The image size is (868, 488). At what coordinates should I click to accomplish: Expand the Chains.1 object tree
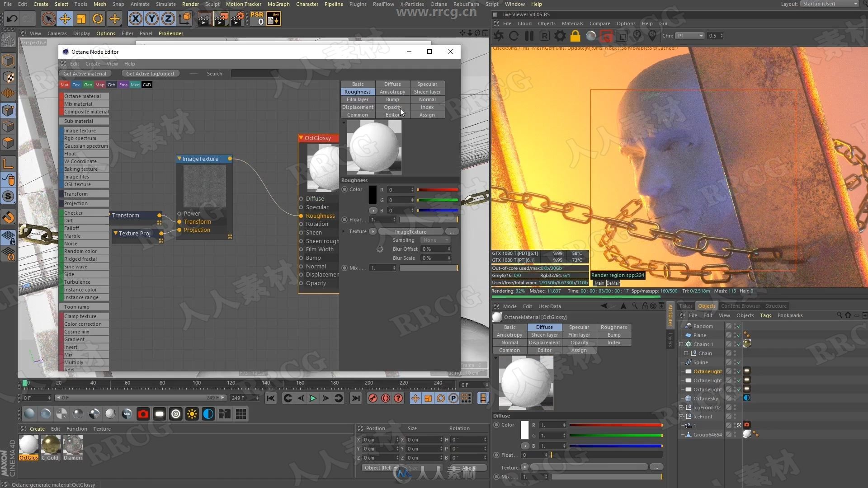pos(681,344)
